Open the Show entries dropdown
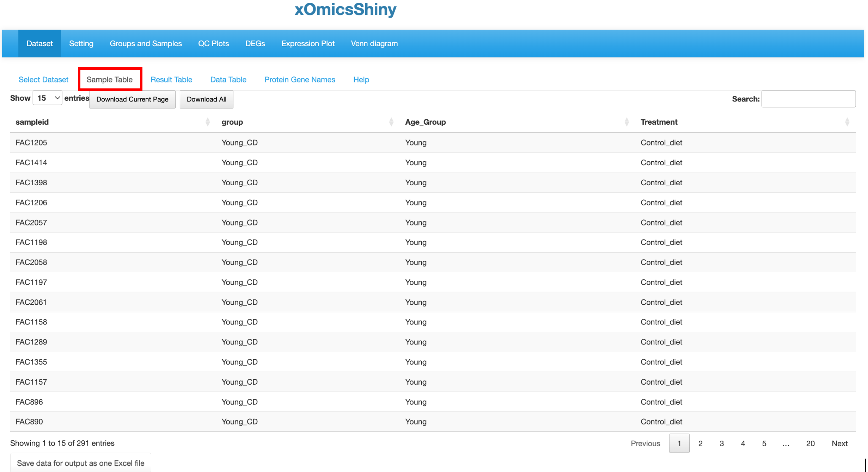The height and width of the screenshot is (472, 868). click(48, 98)
